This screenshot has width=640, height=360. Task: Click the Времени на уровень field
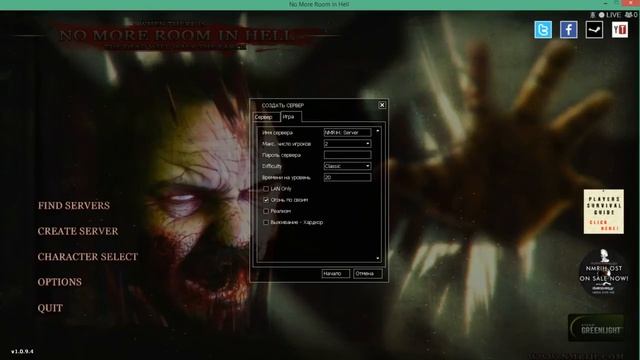(x=347, y=177)
